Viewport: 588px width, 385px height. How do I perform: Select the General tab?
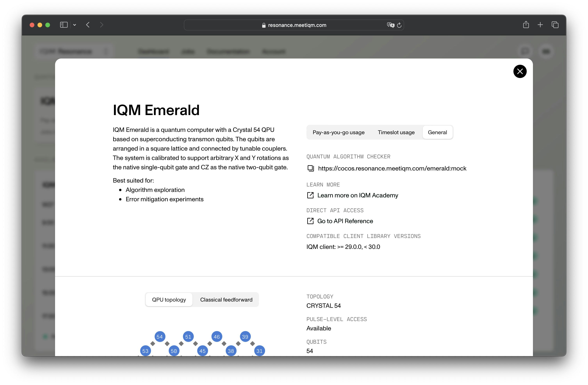click(x=437, y=132)
